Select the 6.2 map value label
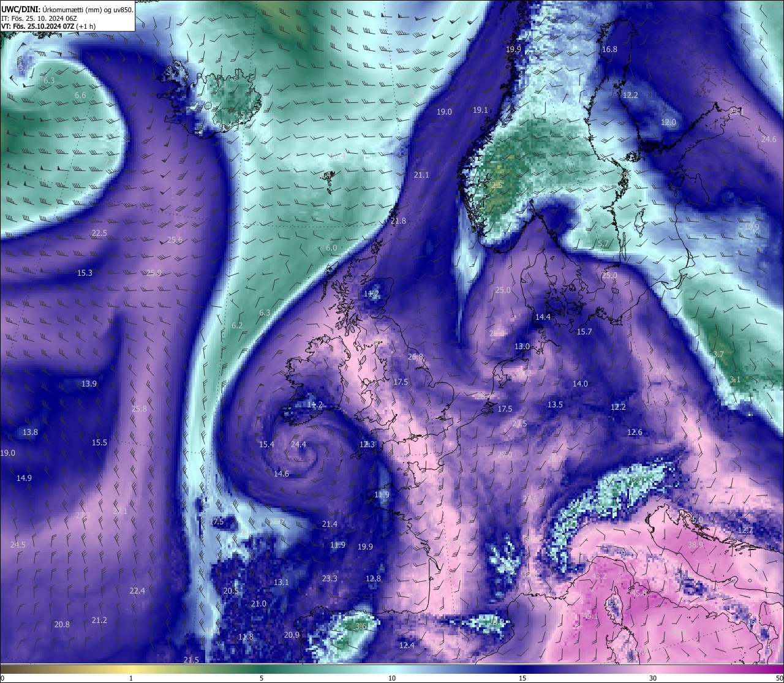Viewport: 784px width, 683px height. click(x=237, y=326)
